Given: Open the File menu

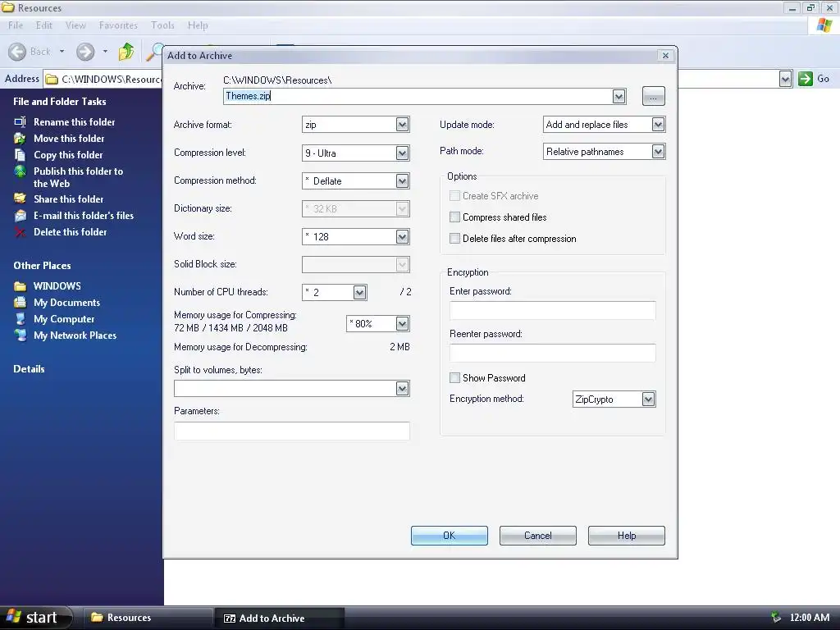Looking at the screenshot, I should (x=16, y=25).
